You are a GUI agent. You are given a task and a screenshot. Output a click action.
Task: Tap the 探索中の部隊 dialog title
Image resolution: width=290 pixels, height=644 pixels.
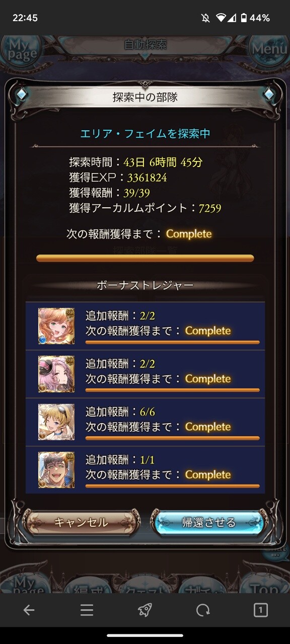click(x=145, y=97)
